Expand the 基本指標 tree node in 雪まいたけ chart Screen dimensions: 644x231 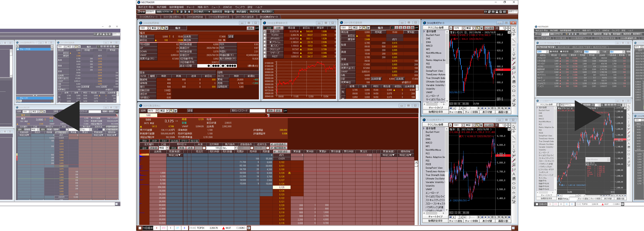tap(424, 31)
